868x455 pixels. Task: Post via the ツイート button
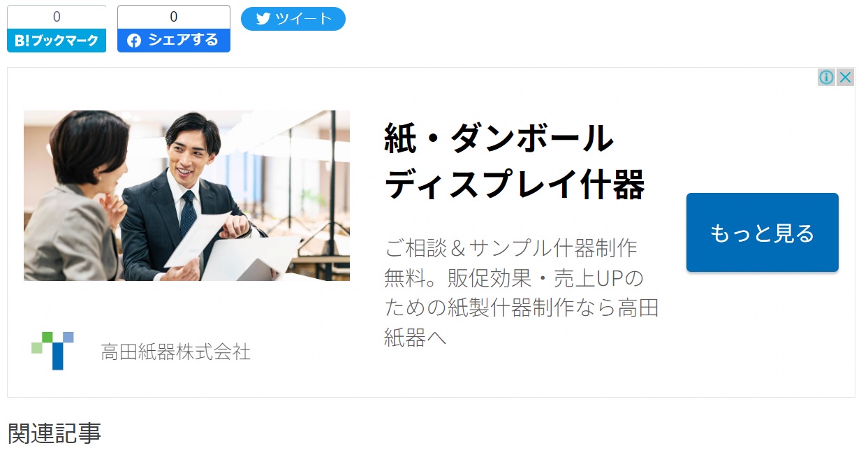coord(293,19)
